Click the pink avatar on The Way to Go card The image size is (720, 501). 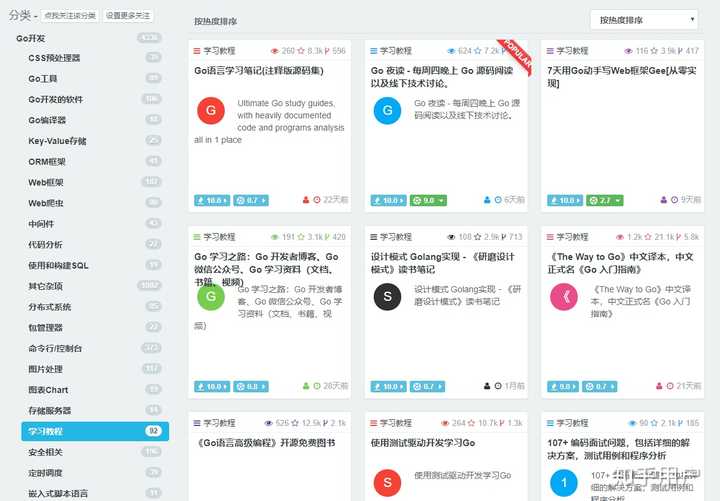(x=564, y=297)
